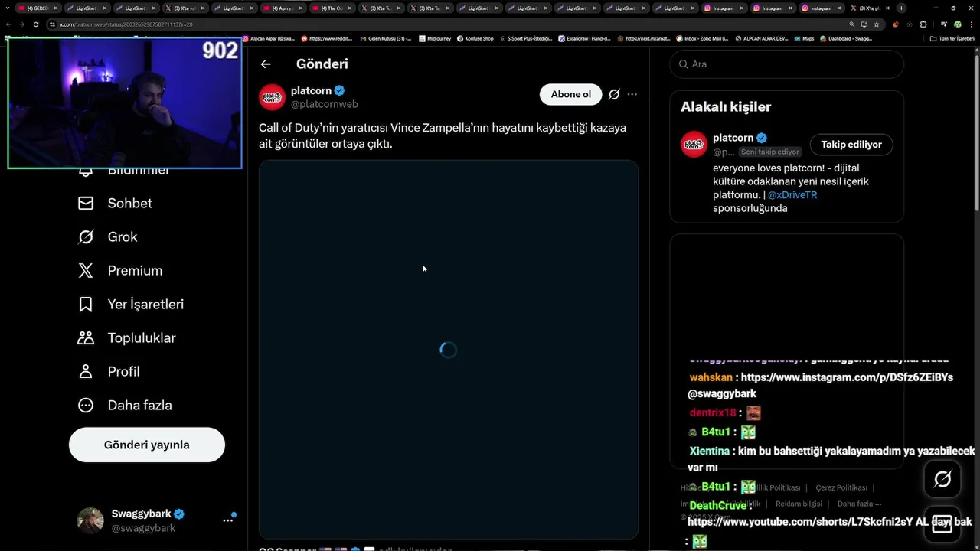Click the Takip ediyor button
980x551 pixels.
click(x=851, y=144)
